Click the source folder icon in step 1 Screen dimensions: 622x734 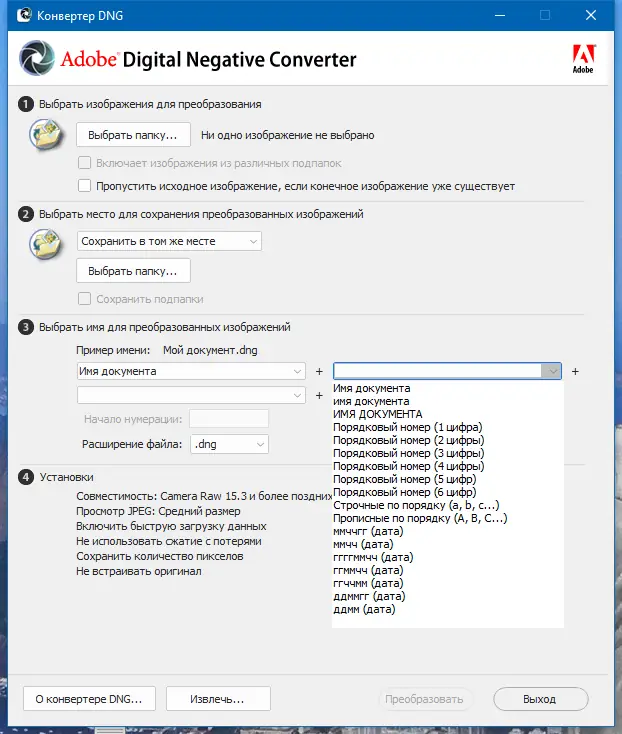pyautogui.click(x=46, y=134)
